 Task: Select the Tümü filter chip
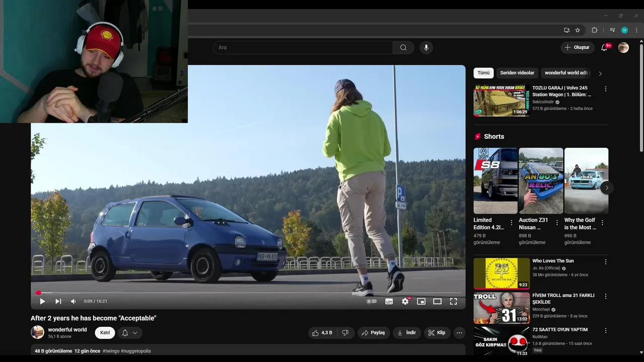[x=484, y=73]
